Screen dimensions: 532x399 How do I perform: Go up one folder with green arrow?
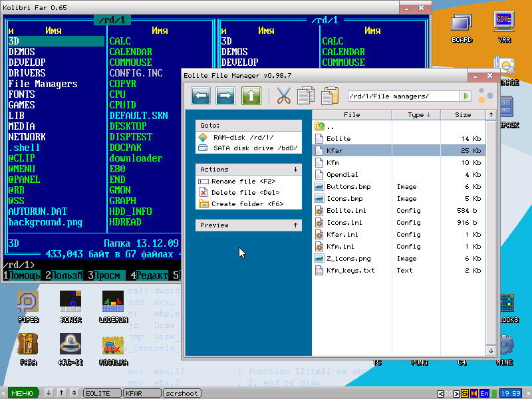point(251,96)
